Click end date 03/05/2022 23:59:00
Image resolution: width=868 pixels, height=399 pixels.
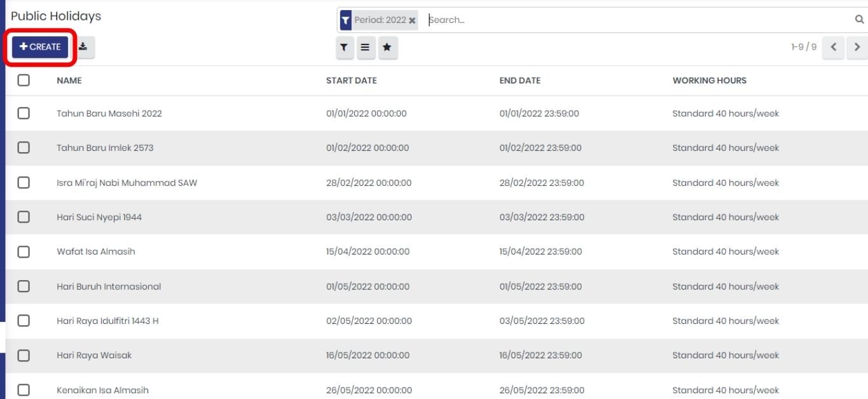pos(542,321)
